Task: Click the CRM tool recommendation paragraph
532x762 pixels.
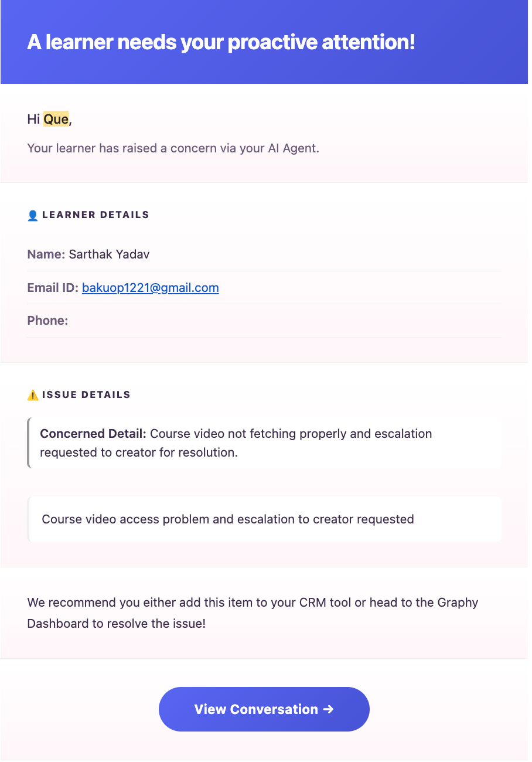Action: pyautogui.click(x=253, y=603)
